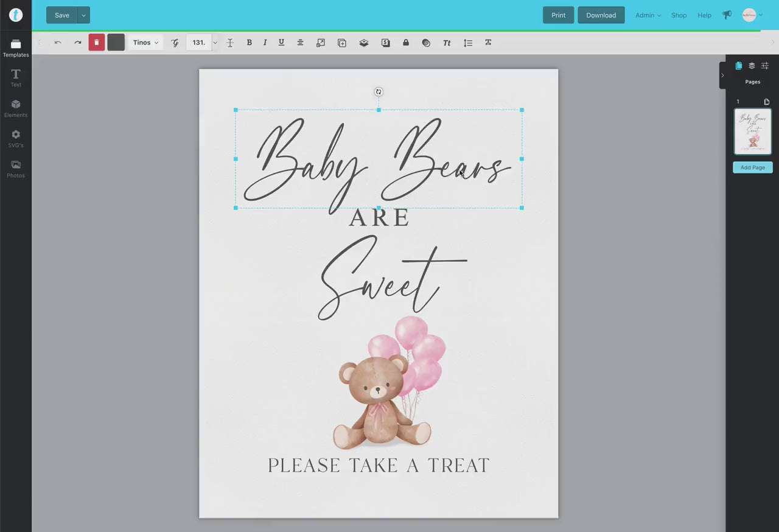Open the user avatar account dropdown
Viewport: 779px width, 532px height.
tap(753, 15)
